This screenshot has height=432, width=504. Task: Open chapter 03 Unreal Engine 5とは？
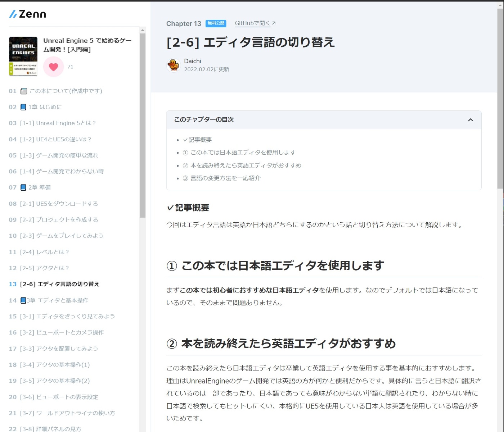click(x=53, y=123)
